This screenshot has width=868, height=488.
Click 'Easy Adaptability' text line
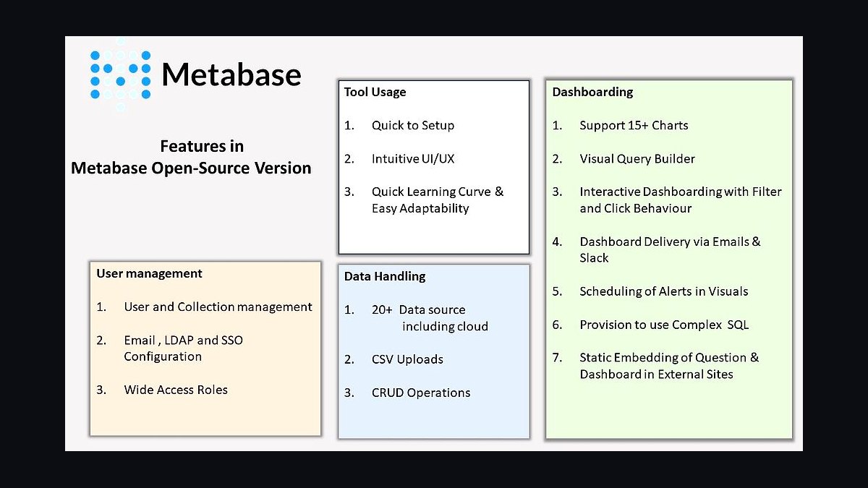click(x=420, y=208)
